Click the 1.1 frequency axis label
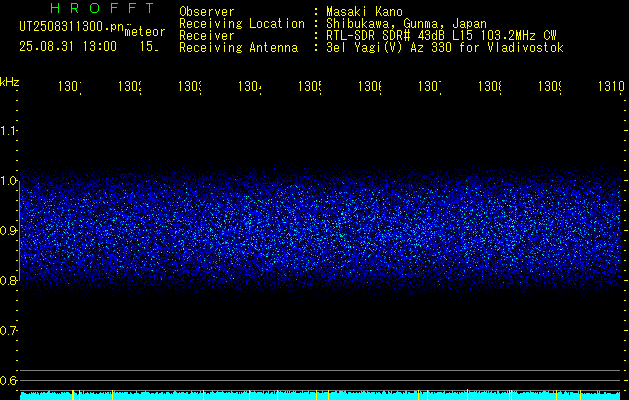 [9, 130]
